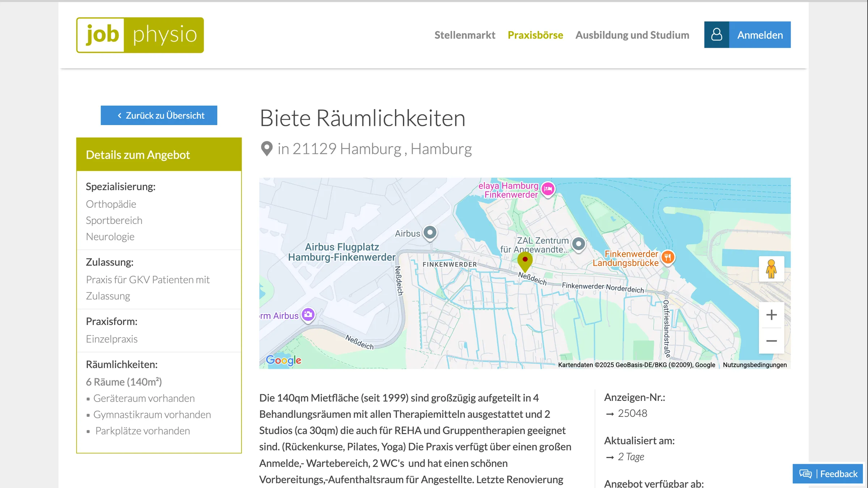
Task: Click the ZAL Zentrum marker on map
Action: click(x=579, y=244)
